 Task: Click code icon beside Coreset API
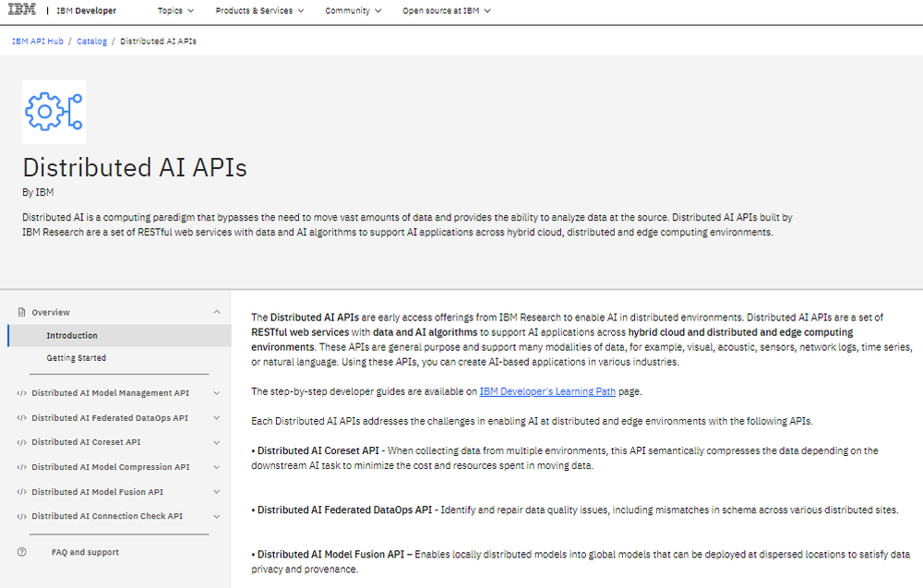click(x=22, y=443)
